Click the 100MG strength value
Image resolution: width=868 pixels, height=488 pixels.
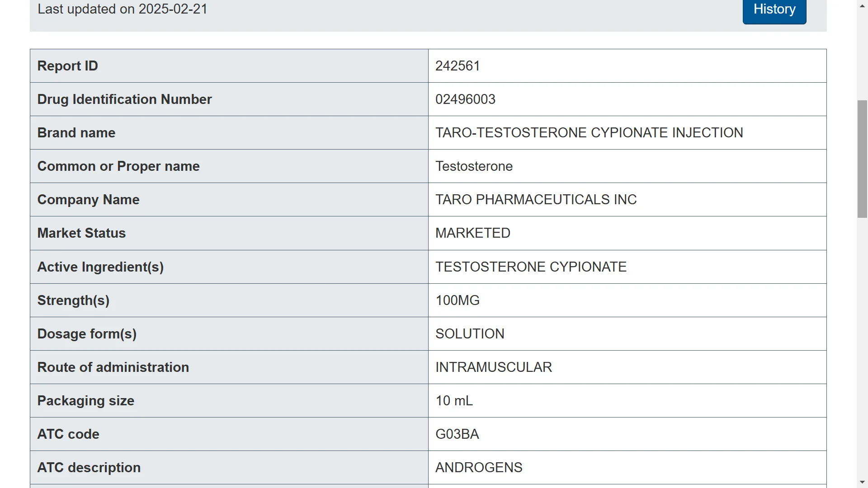tap(458, 300)
